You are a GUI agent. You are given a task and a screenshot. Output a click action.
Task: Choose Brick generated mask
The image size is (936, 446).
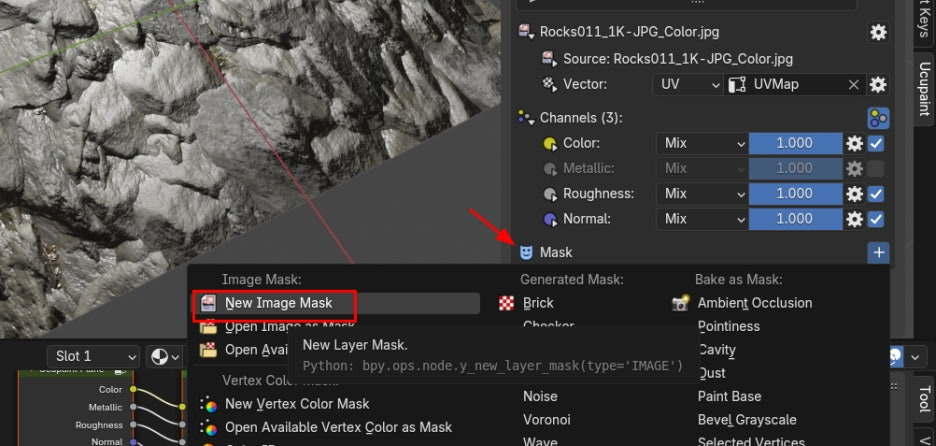pos(538,303)
